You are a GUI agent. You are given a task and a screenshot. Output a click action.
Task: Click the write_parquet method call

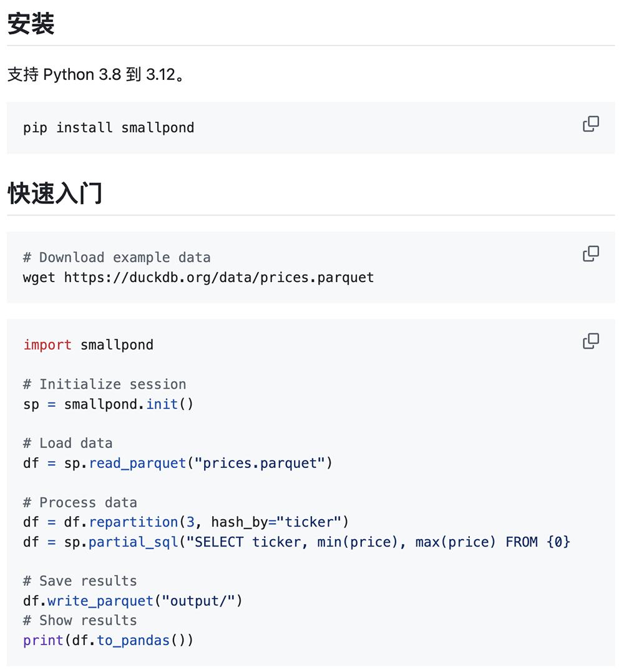click(x=100, y=601)
